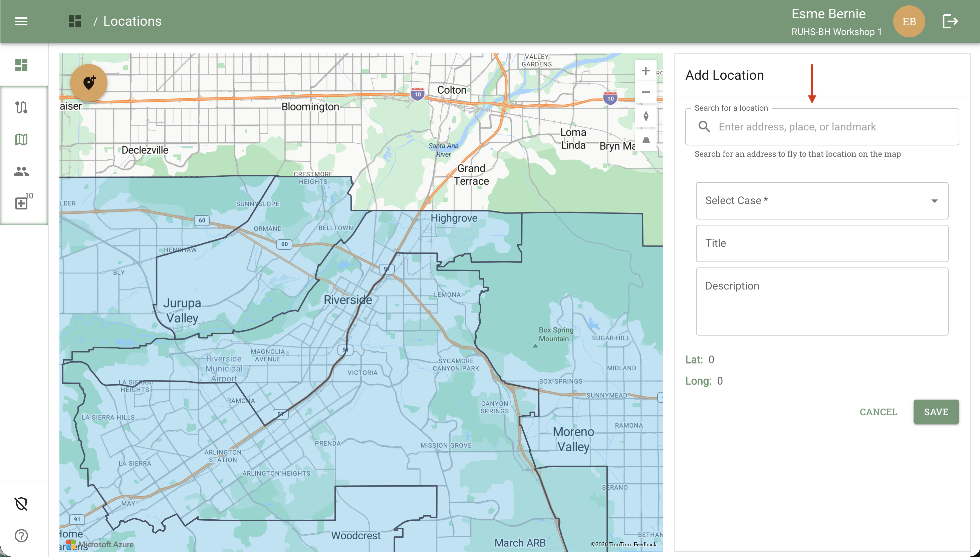
Task: Click the Save button
Action: coord(936,412)
